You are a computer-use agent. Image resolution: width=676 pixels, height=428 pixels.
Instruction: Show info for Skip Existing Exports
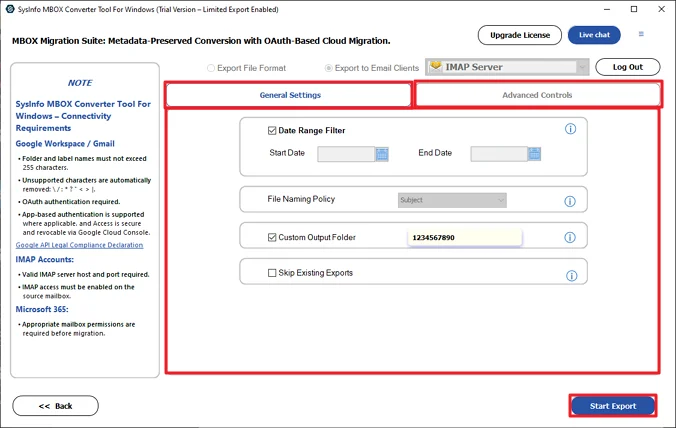click(572, 276)
